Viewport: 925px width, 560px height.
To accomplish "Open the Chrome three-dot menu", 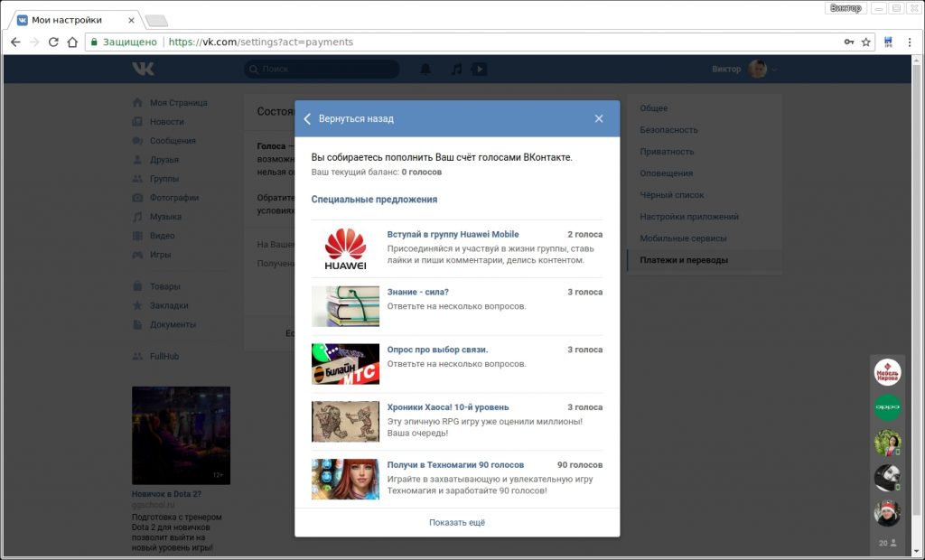I will (x=910, y=42).
